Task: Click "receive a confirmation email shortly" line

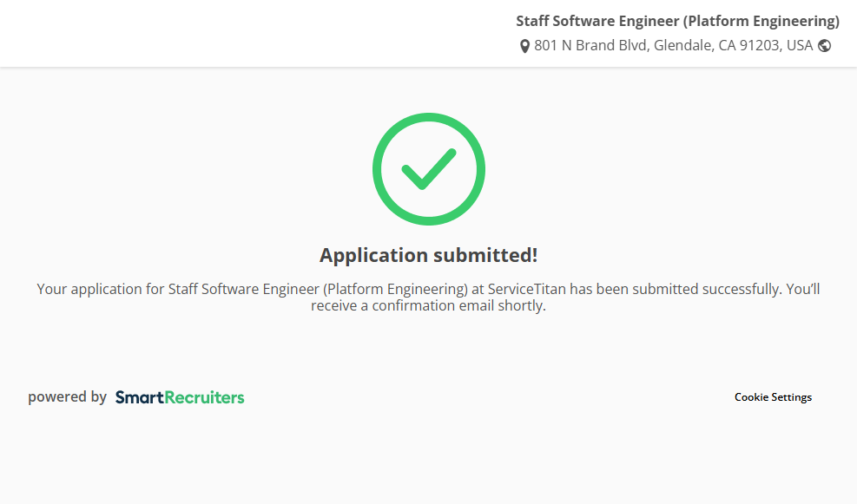Action: coord(428,306)
